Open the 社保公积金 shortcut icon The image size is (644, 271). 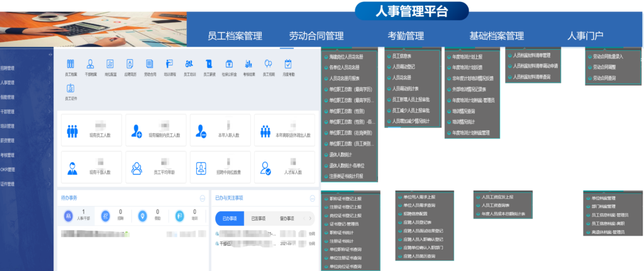tap(229, 64)
